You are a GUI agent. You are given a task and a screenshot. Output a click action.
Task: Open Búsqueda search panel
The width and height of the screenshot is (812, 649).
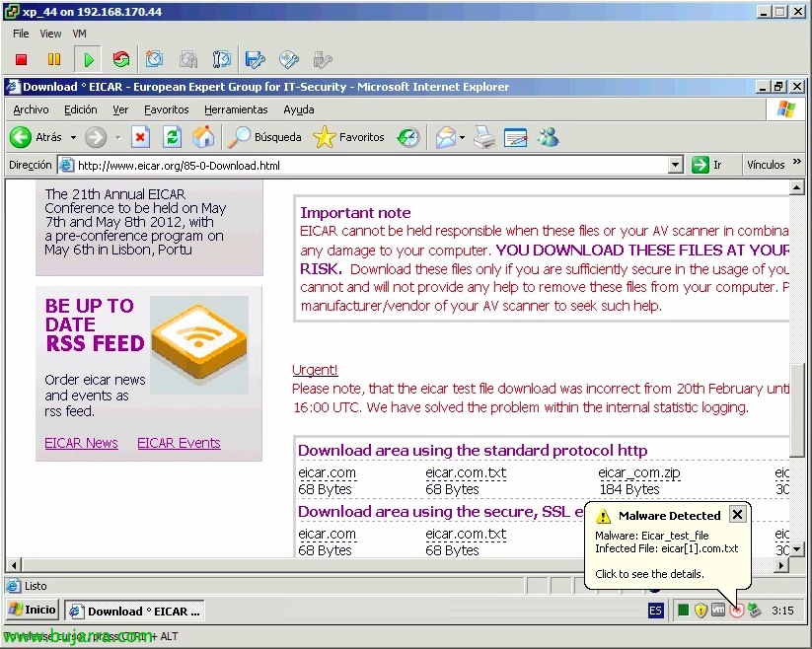point(264,137)
